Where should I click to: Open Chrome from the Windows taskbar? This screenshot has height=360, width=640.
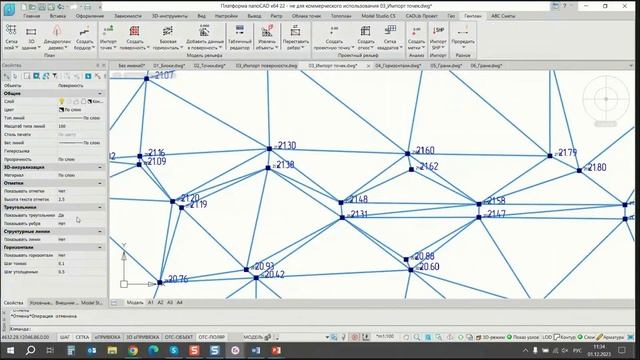[133, 350]
